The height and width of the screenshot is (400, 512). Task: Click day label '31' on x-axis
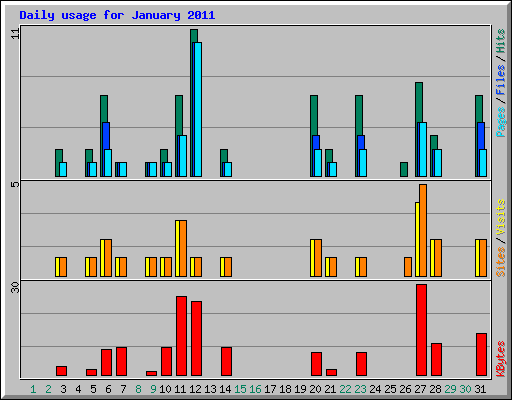[480, 389]
